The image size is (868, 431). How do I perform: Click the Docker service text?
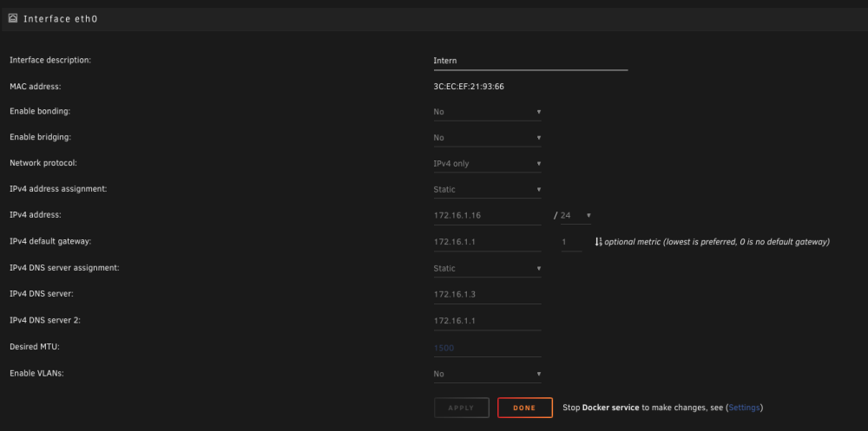(x=610, y=408)
